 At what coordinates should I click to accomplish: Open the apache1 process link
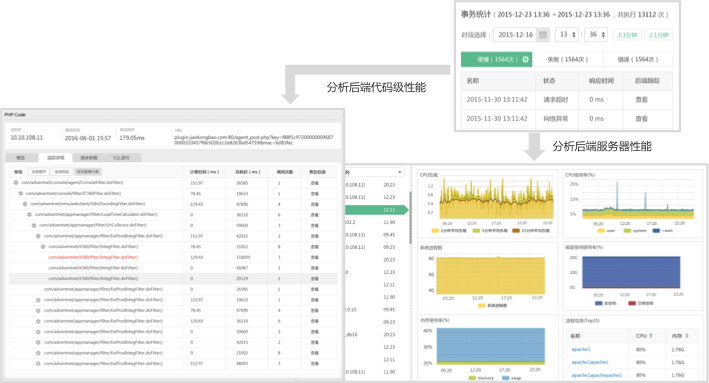click(581, 350)
